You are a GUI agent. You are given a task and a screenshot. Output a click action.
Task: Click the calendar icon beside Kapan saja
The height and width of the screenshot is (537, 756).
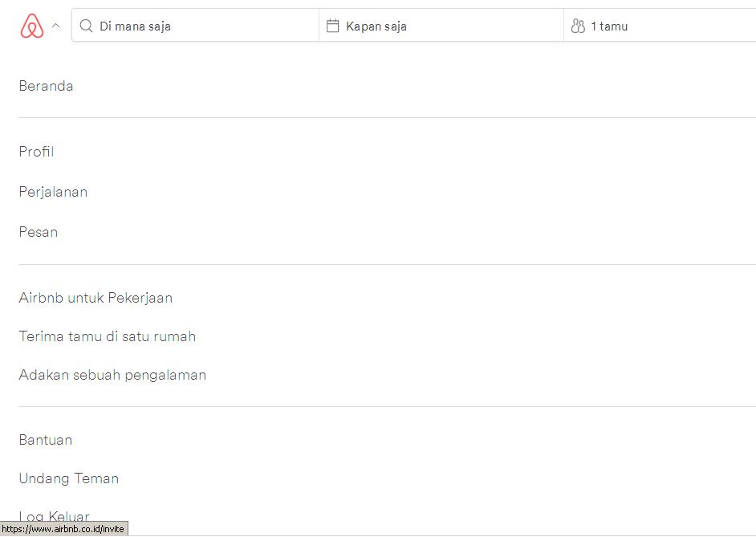click(333, 26)
